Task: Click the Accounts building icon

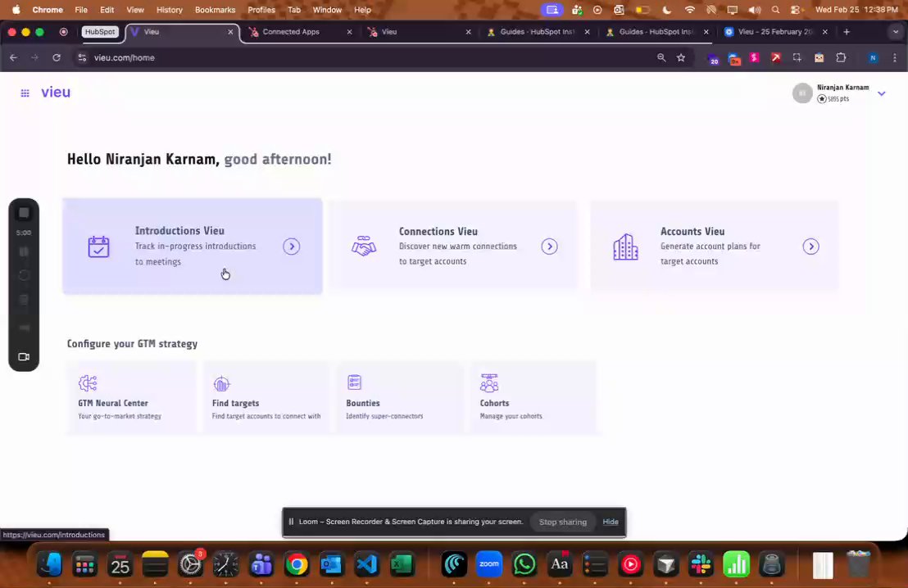Action: coord(625,247)
